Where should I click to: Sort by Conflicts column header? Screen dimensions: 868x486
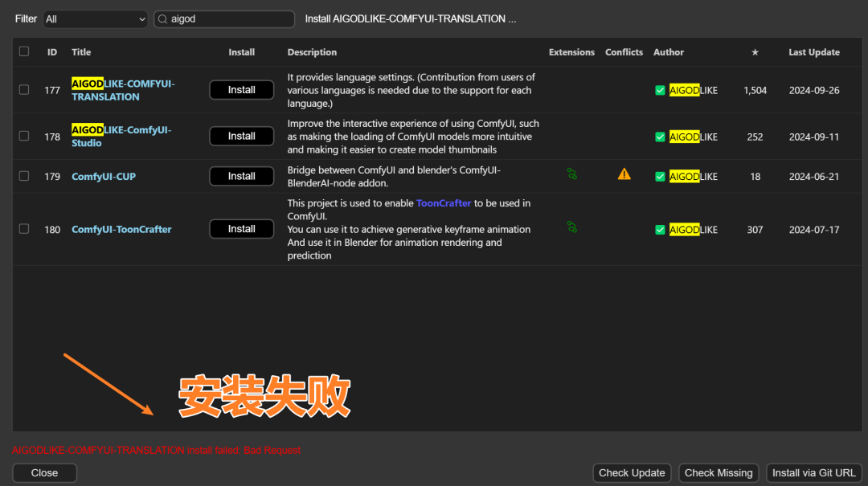[624, 52]
